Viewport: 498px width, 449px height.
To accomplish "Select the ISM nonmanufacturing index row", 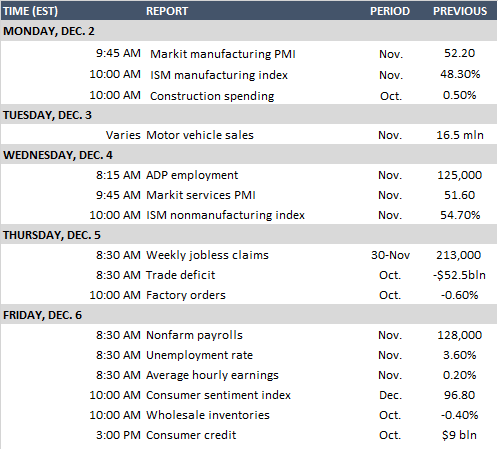I will click(249, 215).
